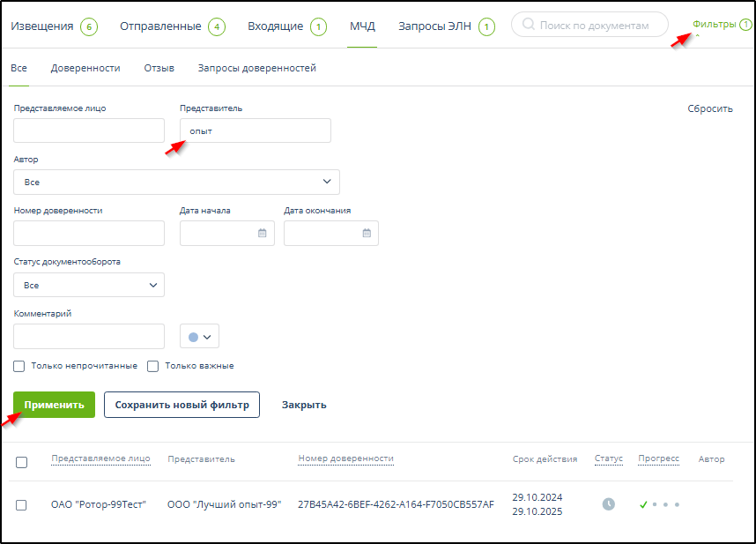756x544 pixels.
Task: Enable the Только важные checkbox
Action: tap(152, 366)
